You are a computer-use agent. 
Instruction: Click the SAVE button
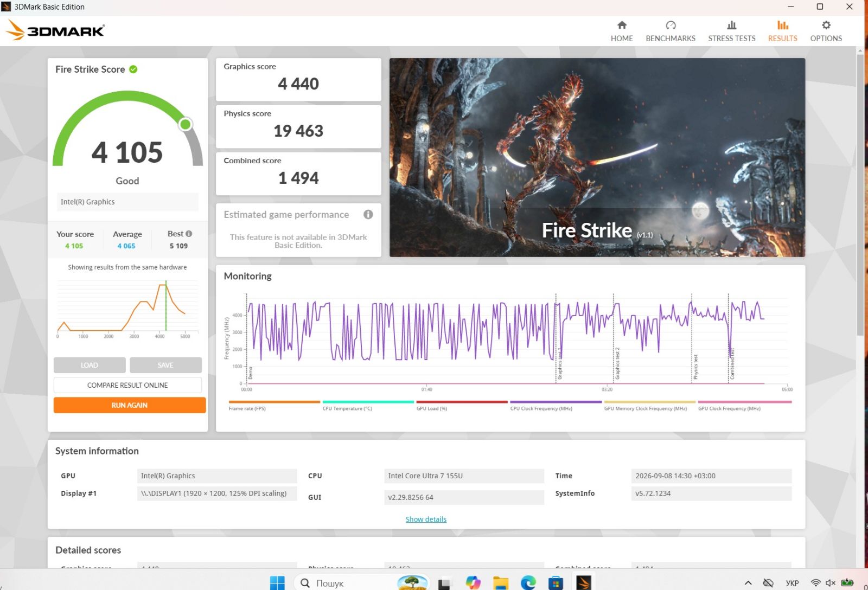165,365
